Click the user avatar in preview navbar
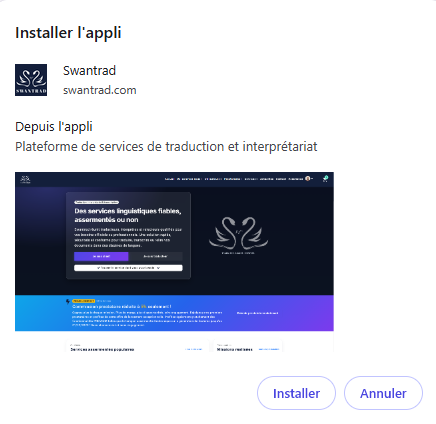 coord(308,179)
